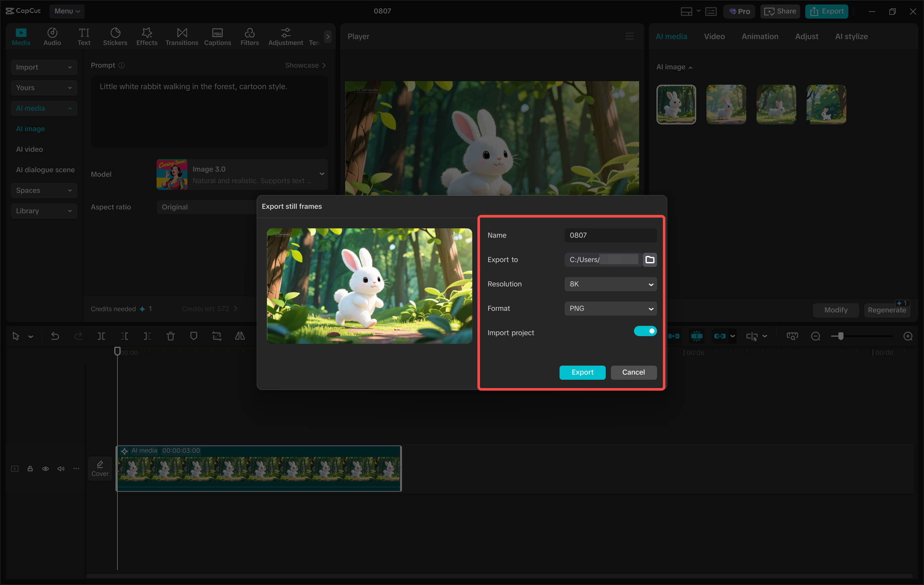
Task: Expand the Spaces sidebar section
Action: (44, 190)
